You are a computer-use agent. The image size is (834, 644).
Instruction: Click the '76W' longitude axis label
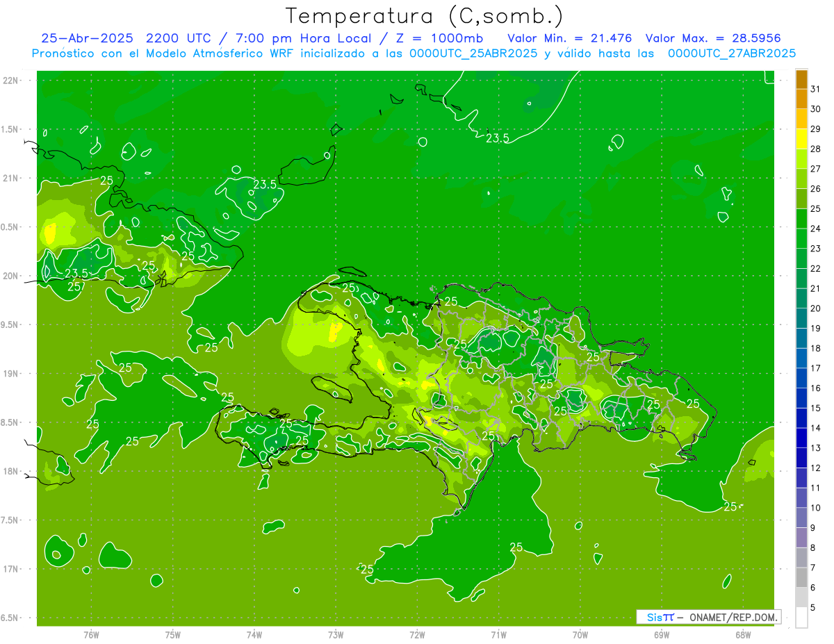point(91,635)
